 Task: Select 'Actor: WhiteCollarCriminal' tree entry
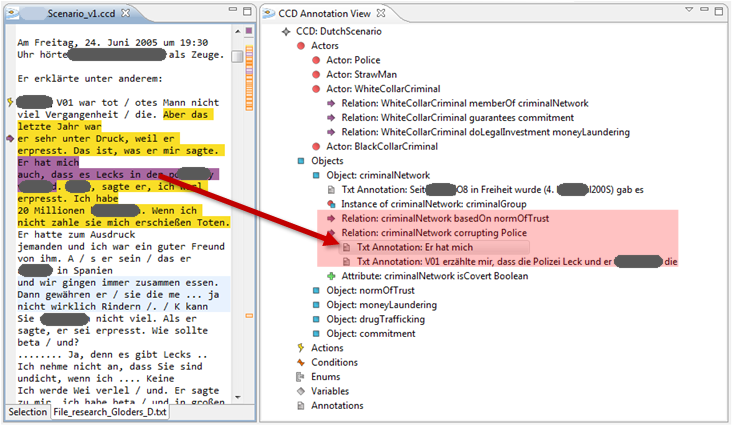(383, 89)
